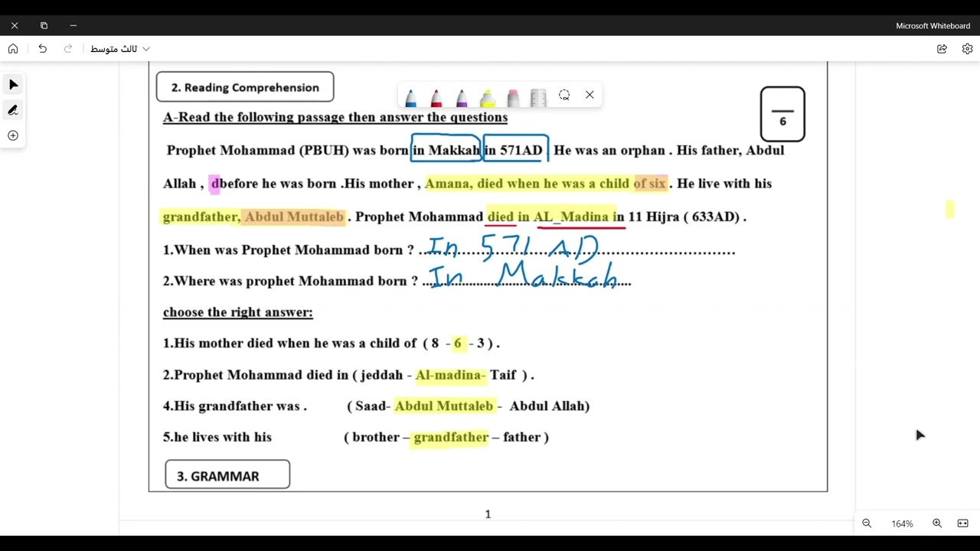Click the "Taif" answer option
This screenshot has width=980, height=551.
tap(503, 375)
